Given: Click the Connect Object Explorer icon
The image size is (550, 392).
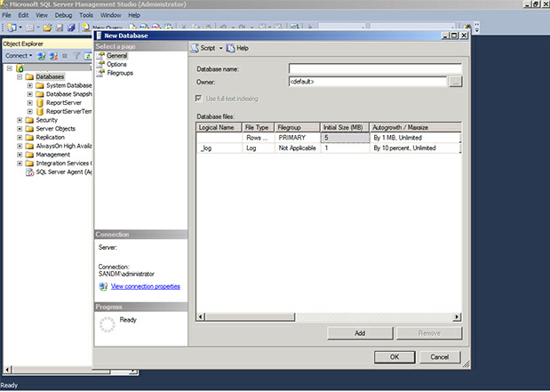Looking at the screenshot, I should [x=42, y=56].
